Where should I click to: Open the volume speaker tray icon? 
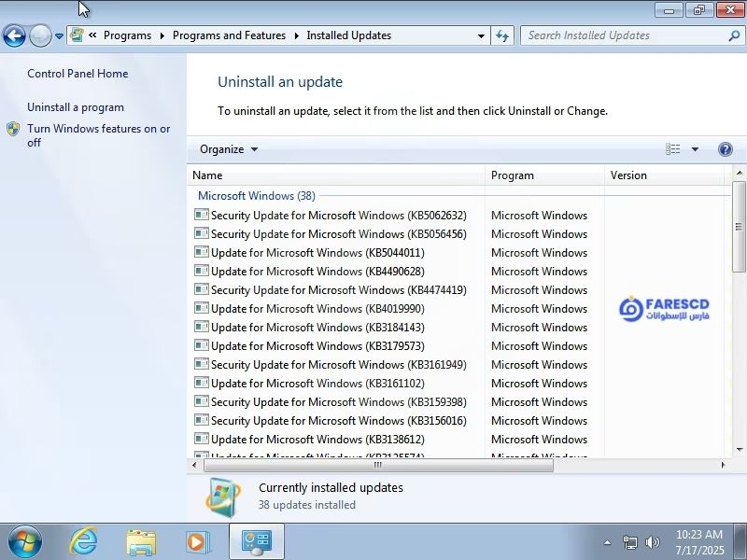[x=652, y=542]
